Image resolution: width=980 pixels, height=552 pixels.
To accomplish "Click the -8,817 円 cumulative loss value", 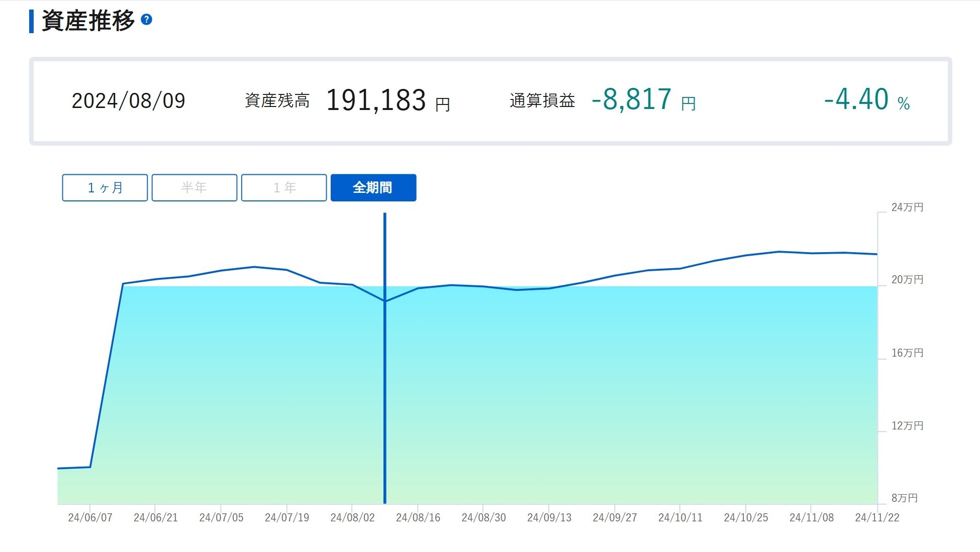I will click(x=643, y=99).
